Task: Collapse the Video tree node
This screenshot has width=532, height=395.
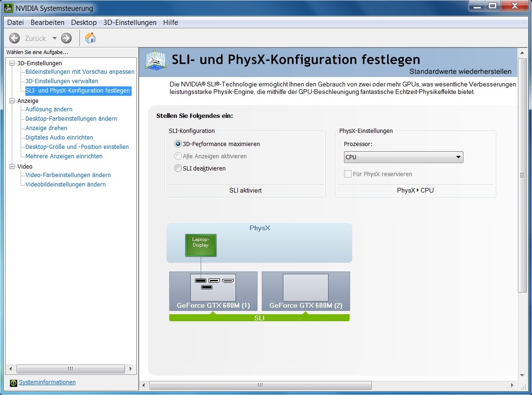Action: click(12, 166)
